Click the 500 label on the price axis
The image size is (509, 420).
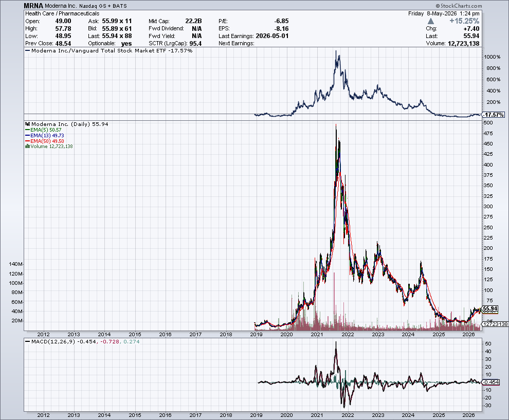tap(488, 123)
